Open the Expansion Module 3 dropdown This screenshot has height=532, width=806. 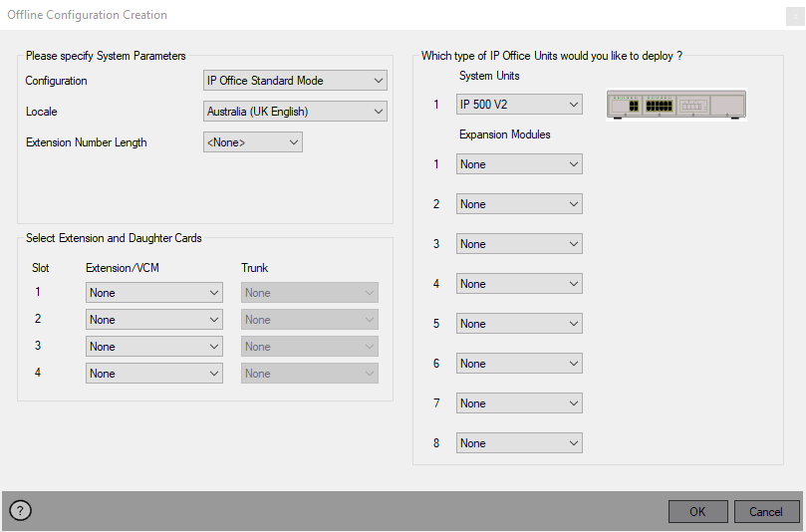(x=519, y=244)
